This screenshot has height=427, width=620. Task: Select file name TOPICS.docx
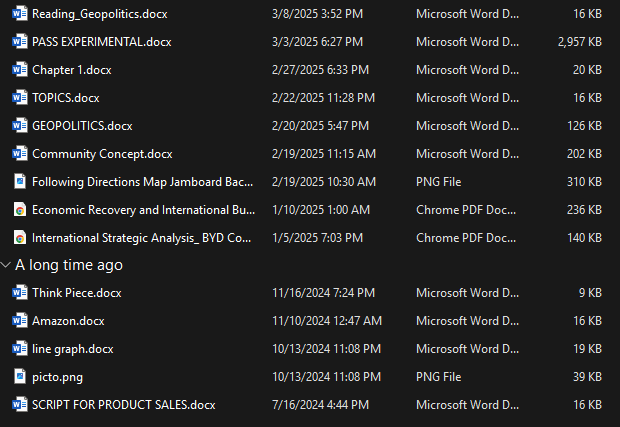(x=66, y=98)
